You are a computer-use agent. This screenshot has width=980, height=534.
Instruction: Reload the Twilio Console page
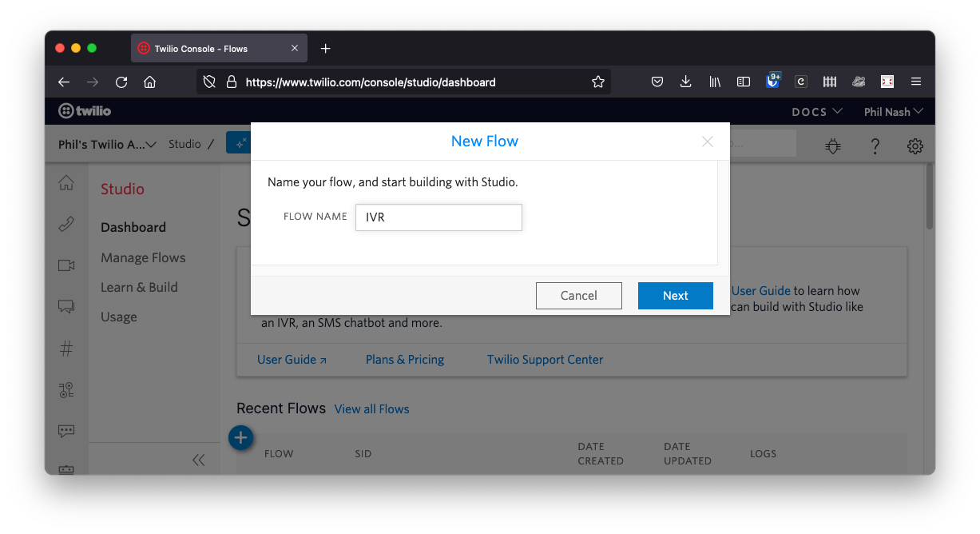(121, 82)
